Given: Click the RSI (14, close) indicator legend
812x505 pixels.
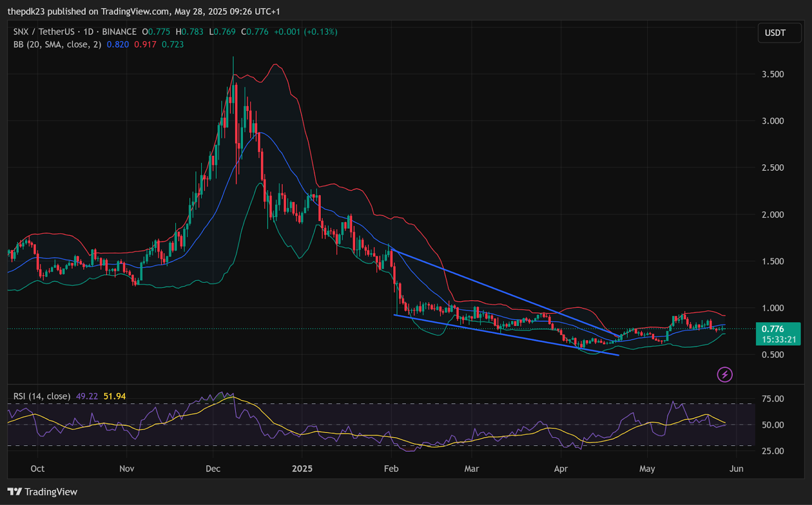Looking at the screenshot, I should coord(42,396).
